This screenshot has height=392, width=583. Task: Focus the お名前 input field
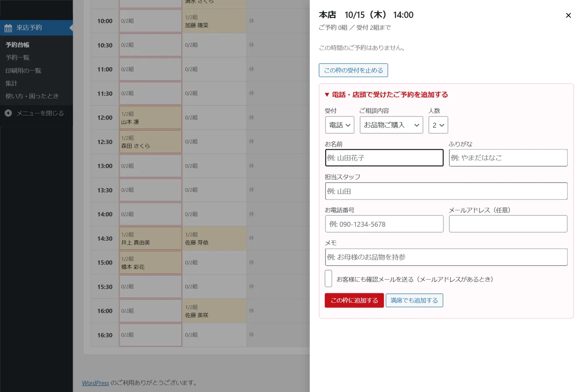(x=384, y=158)
